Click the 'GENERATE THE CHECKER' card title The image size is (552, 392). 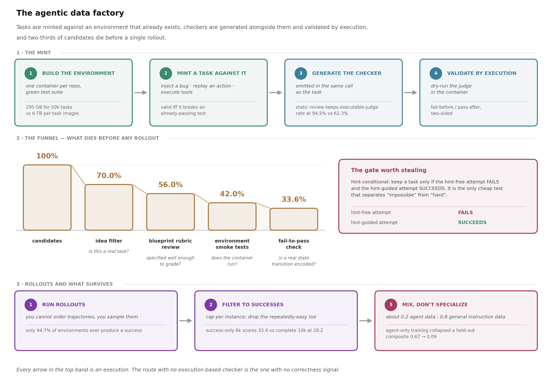pyautogui.click(x=347, y=73)
